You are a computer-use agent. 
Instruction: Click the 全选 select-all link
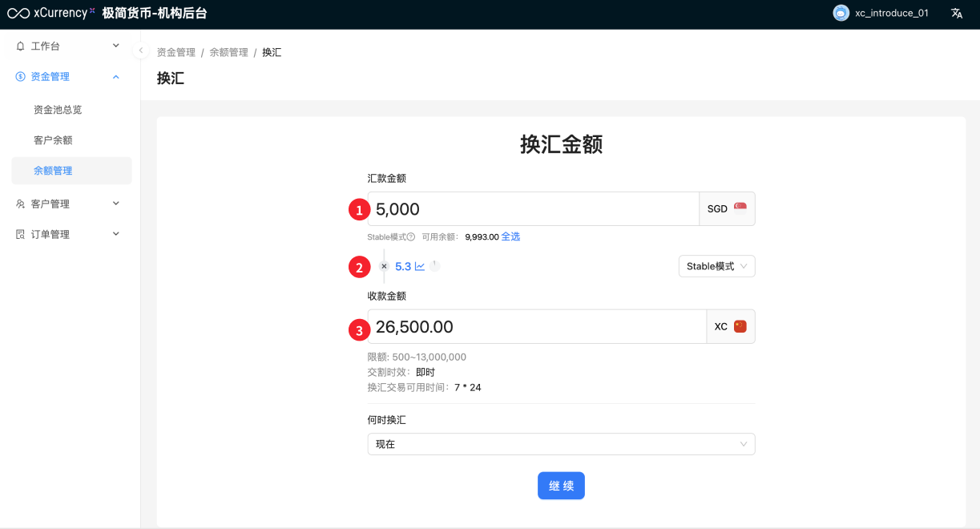pos(511,236)
